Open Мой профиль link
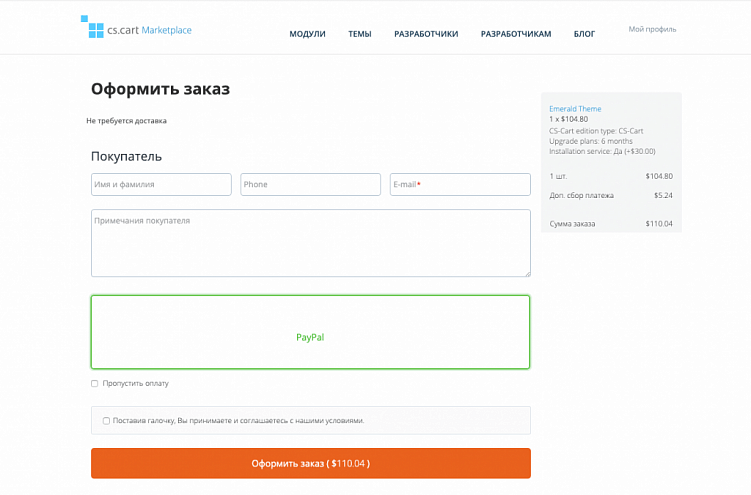 click(x=652, y=29)
